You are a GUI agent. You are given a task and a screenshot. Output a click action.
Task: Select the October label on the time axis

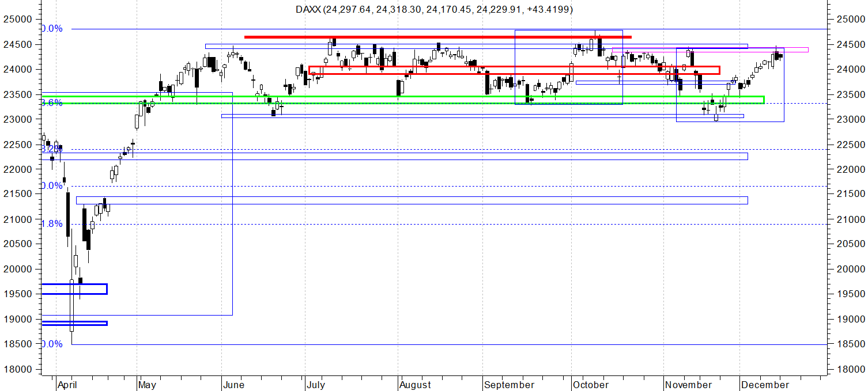(x=592, y=385)
